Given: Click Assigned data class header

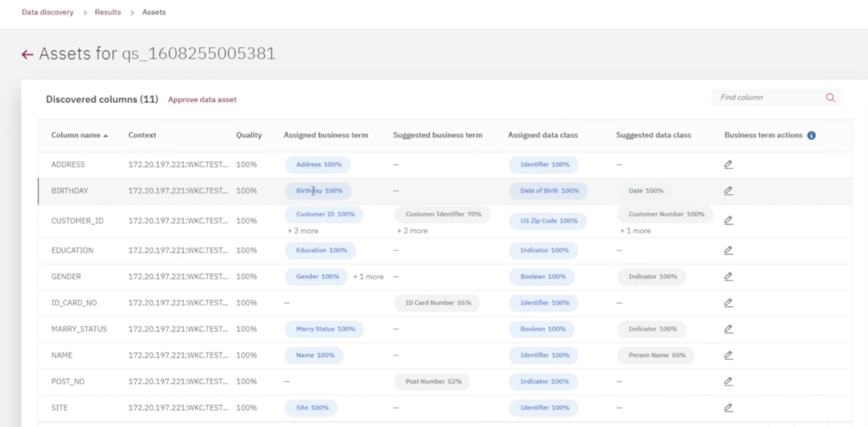Looking at the screenshot, I should point(543,135).
